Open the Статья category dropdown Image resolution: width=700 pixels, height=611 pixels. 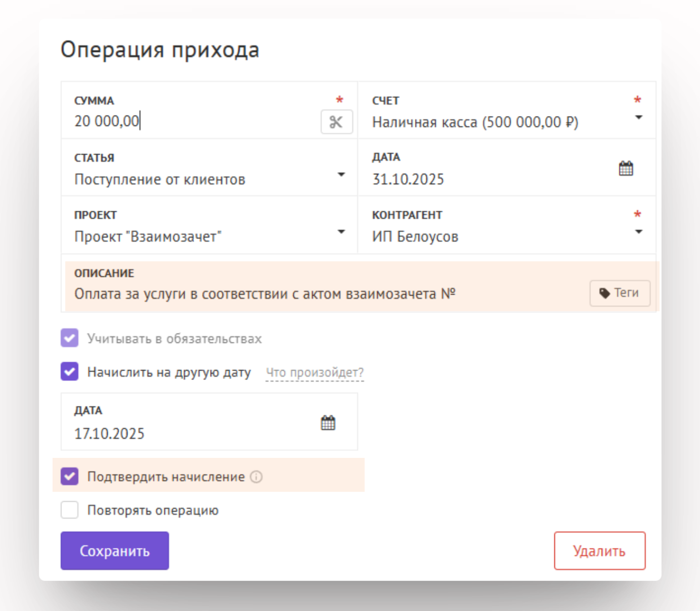341,175
